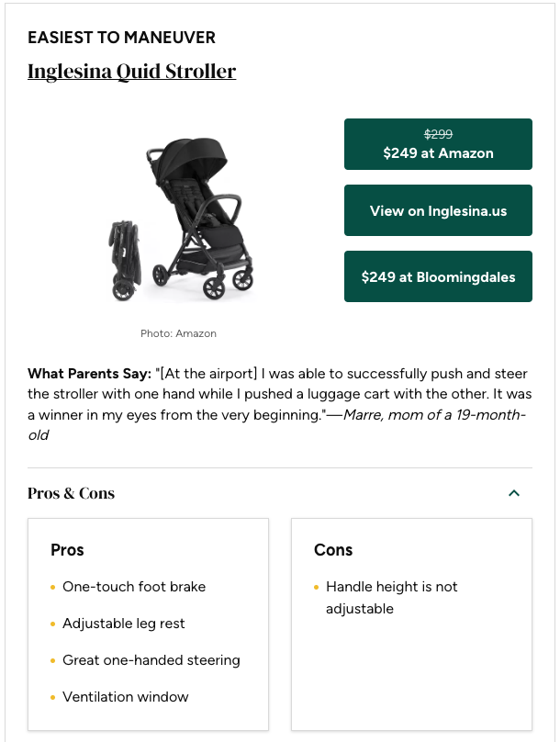560x742 pixels.
Task: Collapse the Pros & Cons chevron arrow
Action: [x=514, y=493]
